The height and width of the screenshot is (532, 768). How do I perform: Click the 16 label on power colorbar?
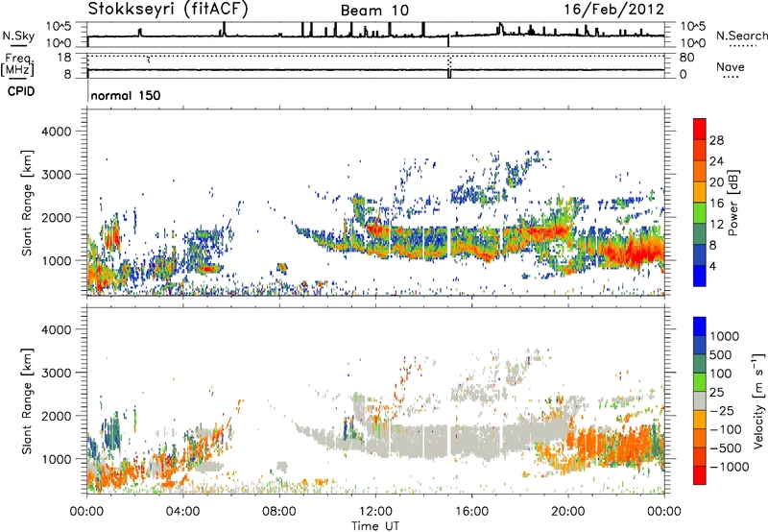(x=716, y=204)
